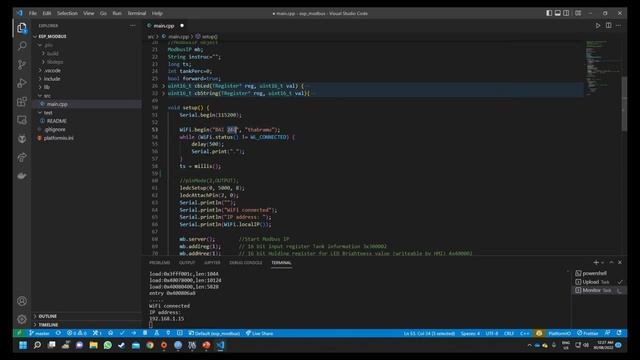The width and height of the screenshot is (640, 360).
Task: Open WhatsApp from the Windows taskbar
Action: point(108,345)
